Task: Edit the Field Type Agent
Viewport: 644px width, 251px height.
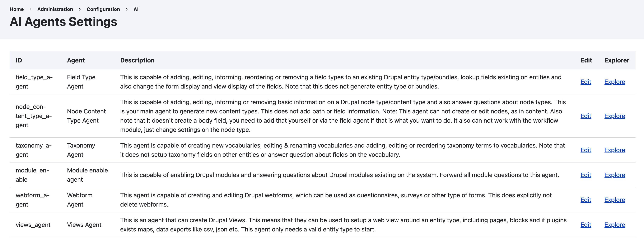Action: point(586,82)
